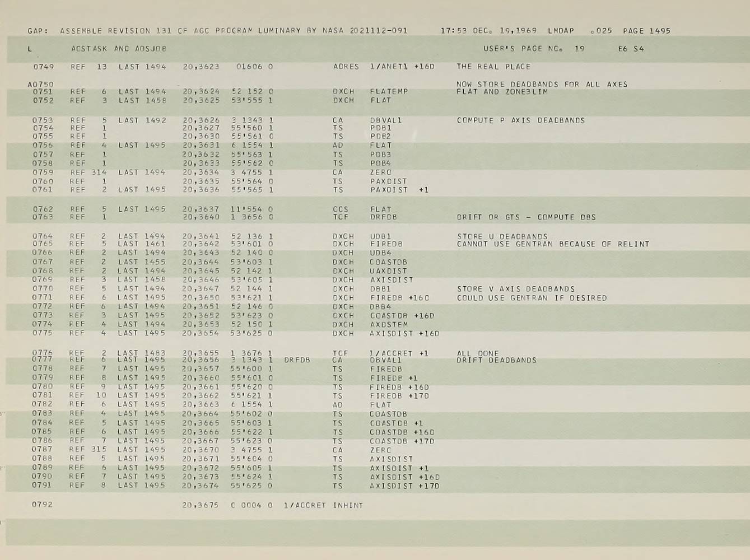
Task: Click line number "0792"
Action: 43,505
